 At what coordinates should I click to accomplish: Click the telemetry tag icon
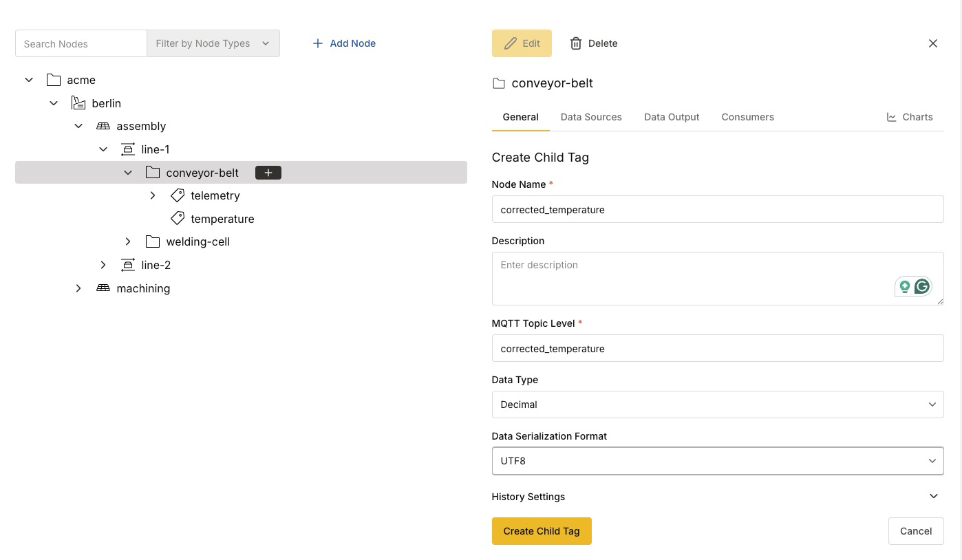click(178, 195)
